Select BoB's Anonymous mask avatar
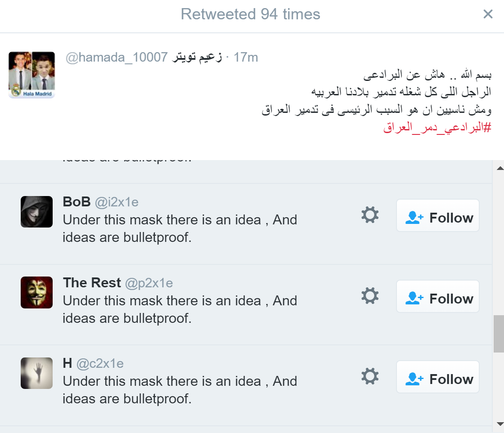 point(36,211)
